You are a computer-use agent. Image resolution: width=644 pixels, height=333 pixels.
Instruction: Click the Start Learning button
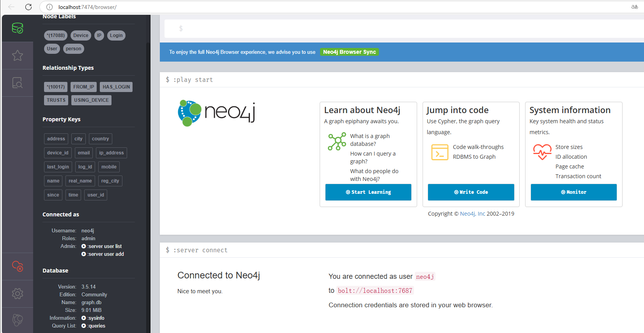[368, 192]
